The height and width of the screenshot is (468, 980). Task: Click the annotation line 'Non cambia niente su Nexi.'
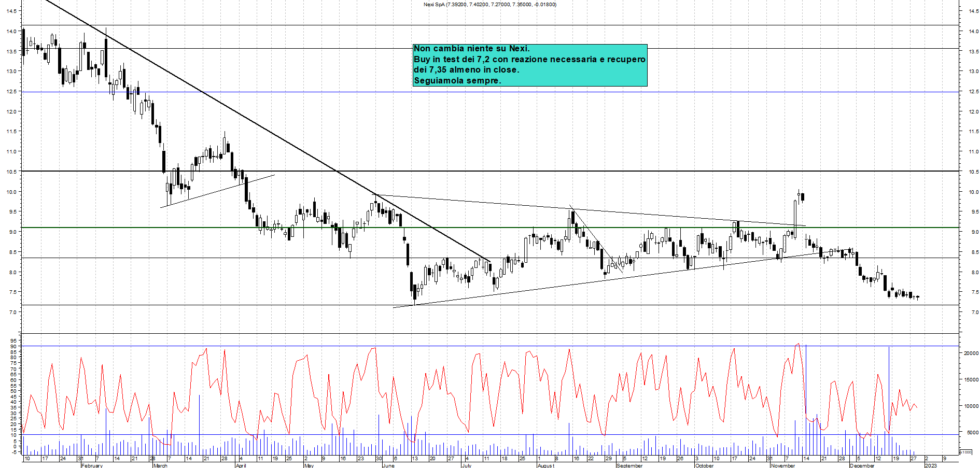pyautogui.click(x=471, y=48)
